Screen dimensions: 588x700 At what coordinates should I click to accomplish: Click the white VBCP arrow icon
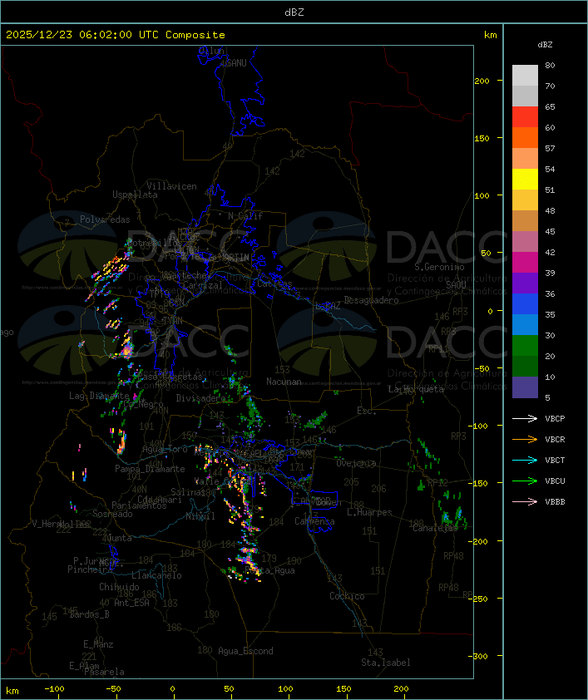[x=525, y=418]
